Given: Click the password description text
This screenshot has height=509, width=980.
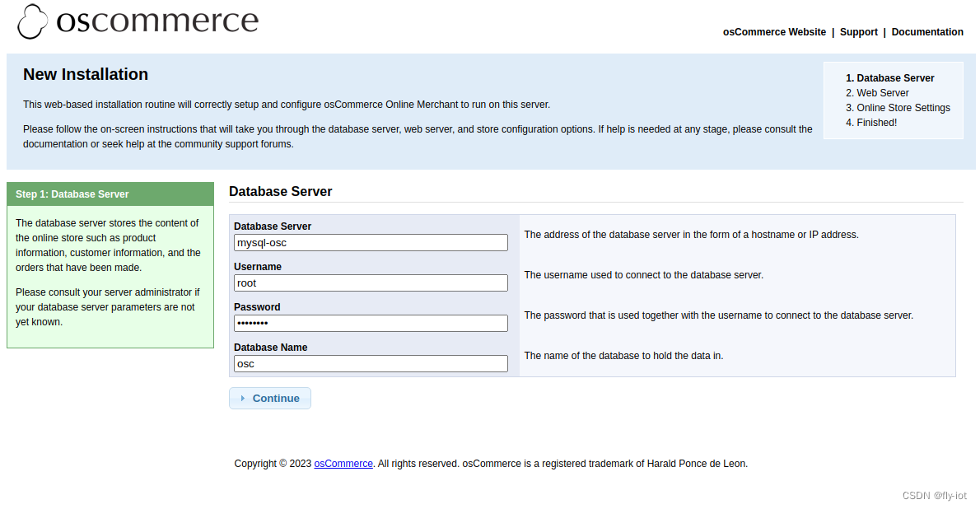Looking at the screenshot, I should 719,315.
